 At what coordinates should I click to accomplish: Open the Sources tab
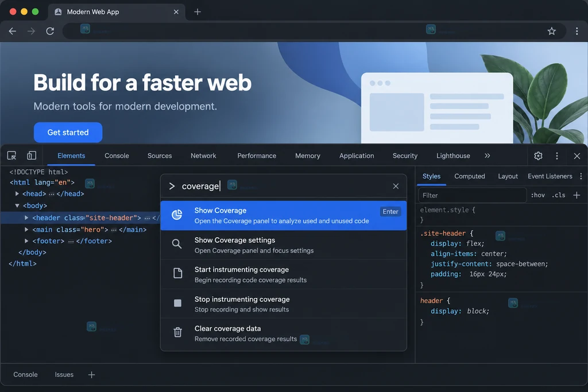pyautogui.click(x=160, y=156)
